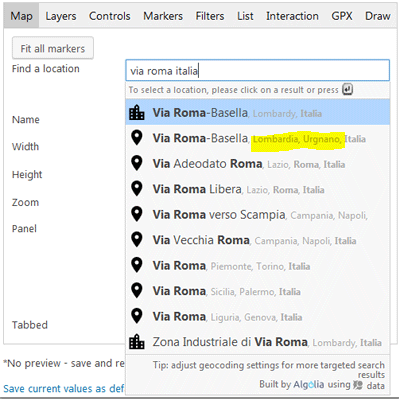
Task: Click pin icon of Via Adeodato Roma
Action: (x=137, y=163)
